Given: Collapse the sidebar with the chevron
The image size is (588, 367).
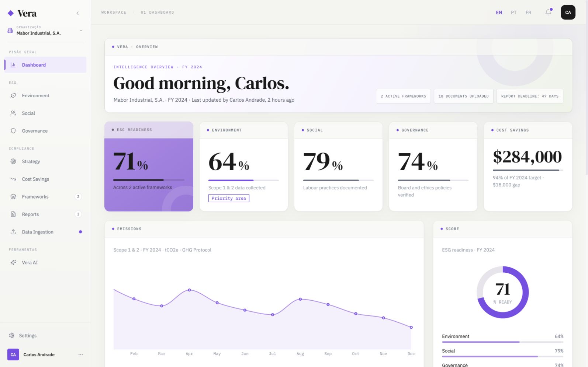Looking at the screenshot, I should (77, 13).
